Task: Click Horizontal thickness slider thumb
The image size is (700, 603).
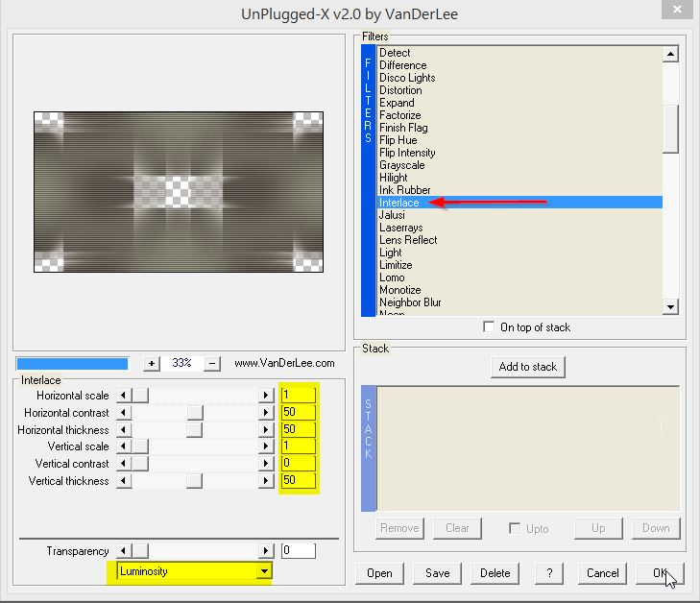Action: click(194, 430)
